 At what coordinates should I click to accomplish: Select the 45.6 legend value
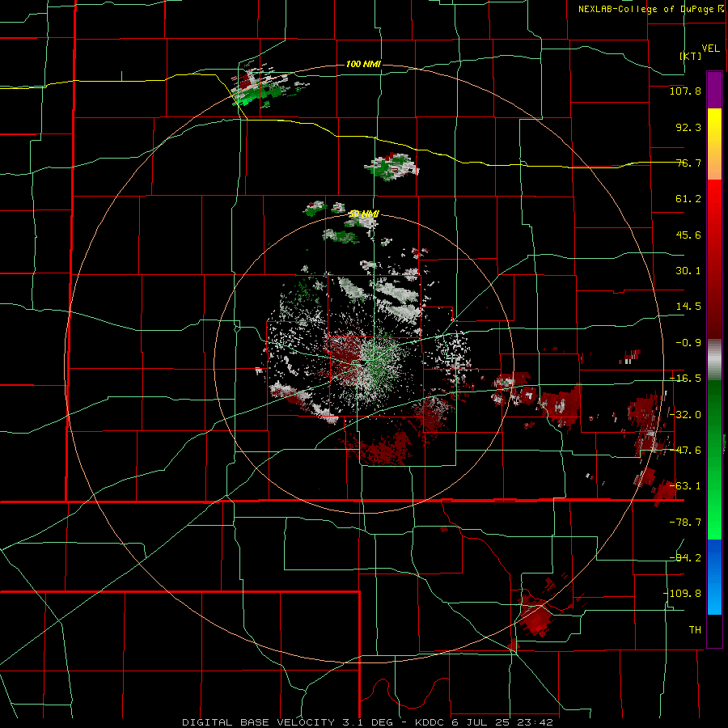click(688, 235)
